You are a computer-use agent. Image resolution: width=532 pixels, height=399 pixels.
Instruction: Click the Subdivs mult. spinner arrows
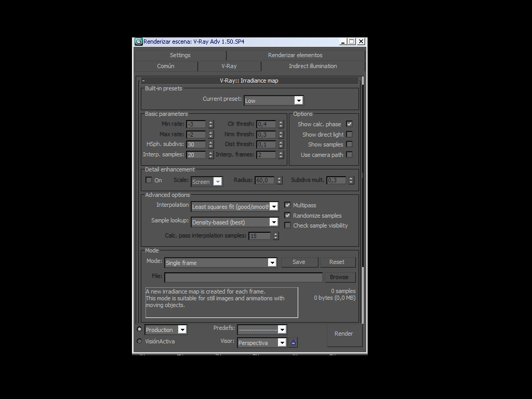[x=351, y=180]
